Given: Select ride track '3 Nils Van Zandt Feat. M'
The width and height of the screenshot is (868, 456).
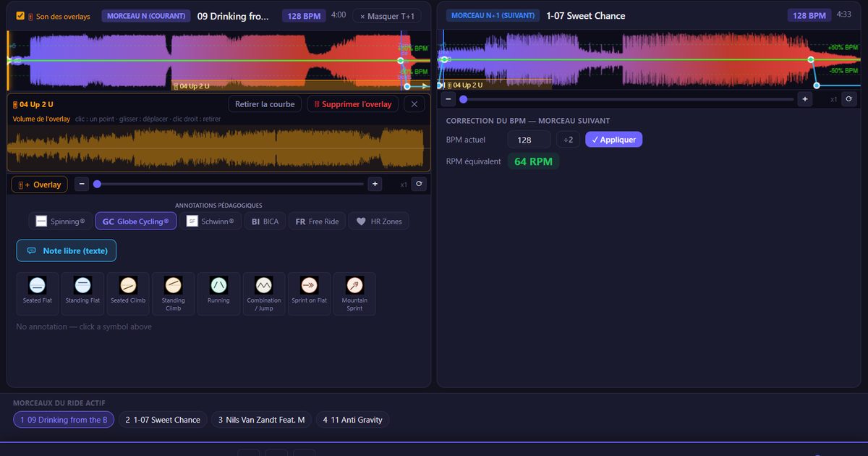Looking at the screenshot, I should [x=261, y=420].
